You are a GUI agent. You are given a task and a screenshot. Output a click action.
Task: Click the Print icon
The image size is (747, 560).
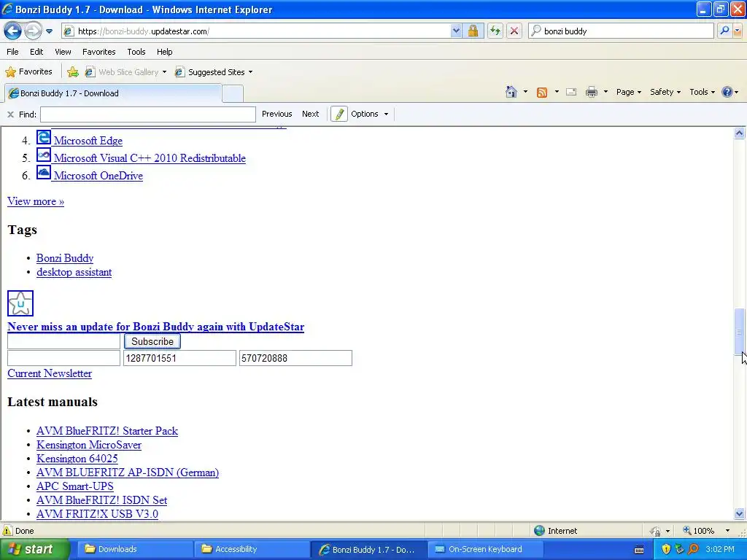point(591,92)
